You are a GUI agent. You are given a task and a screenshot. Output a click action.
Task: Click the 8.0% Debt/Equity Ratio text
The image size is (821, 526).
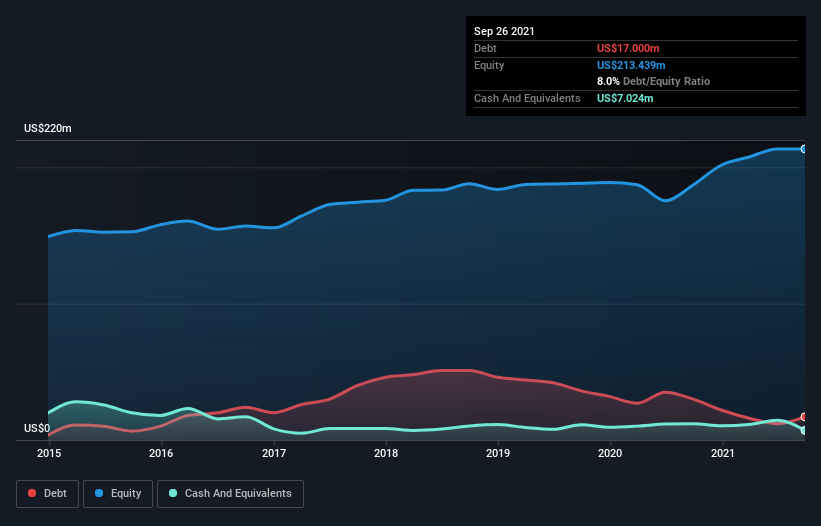tap(653, 82)
